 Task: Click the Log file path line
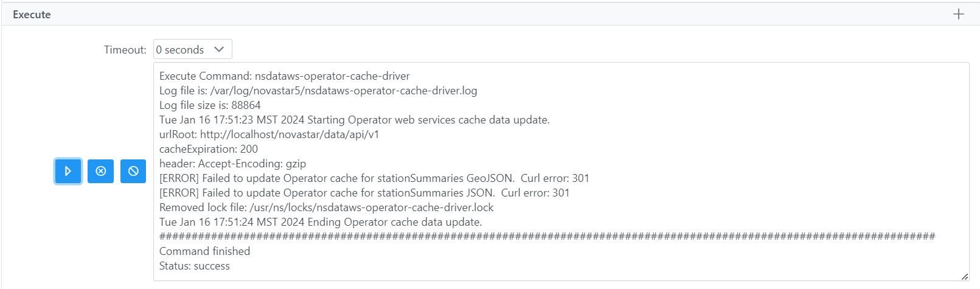318,91
